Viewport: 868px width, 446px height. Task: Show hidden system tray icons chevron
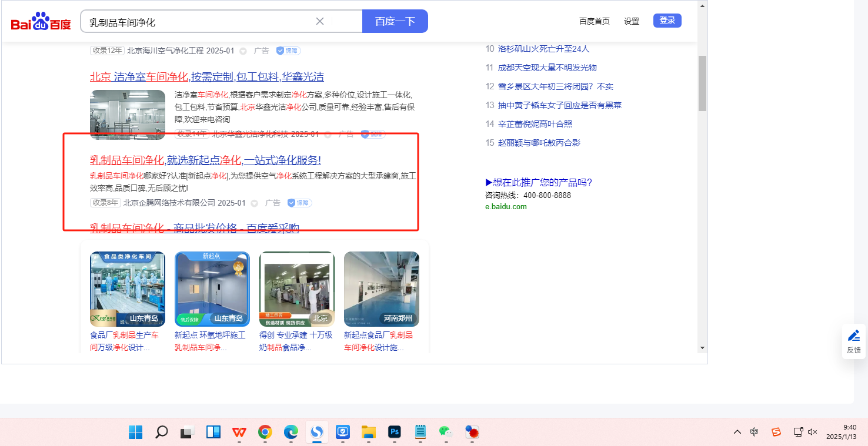[737, 432]
